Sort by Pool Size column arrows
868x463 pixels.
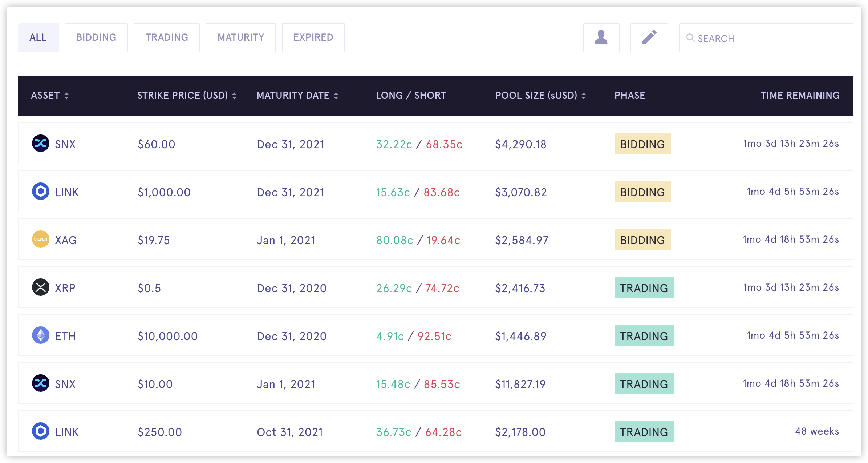584,96
